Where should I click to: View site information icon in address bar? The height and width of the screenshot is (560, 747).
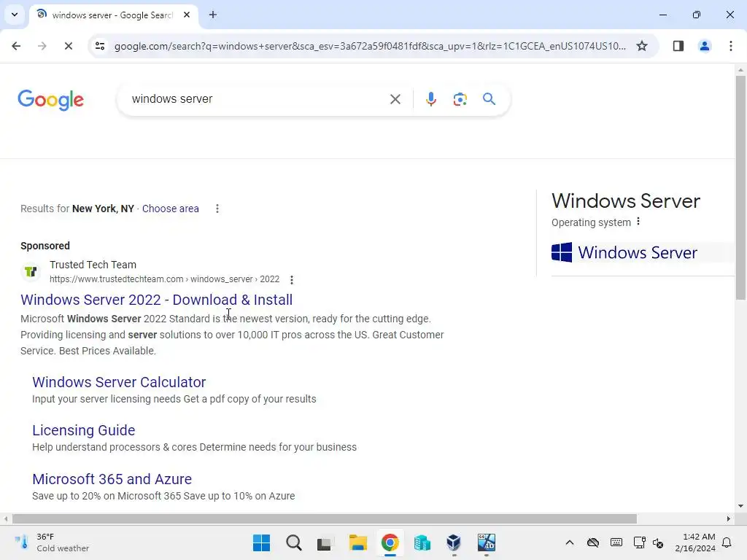(x=99, y=46)
